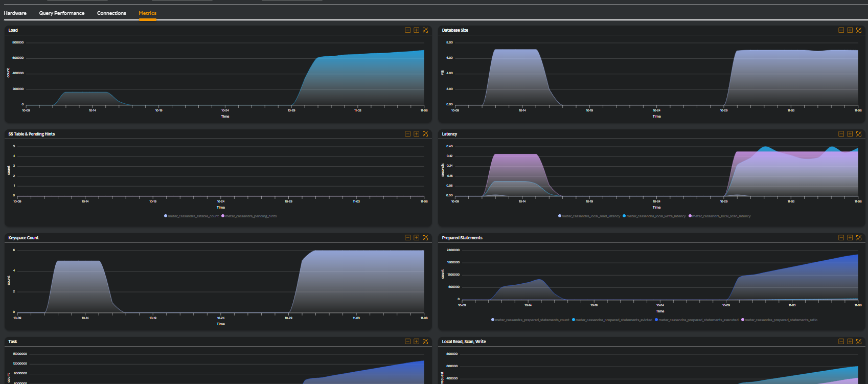Click the plus icon on Task panel

pyautogui.click(x=417, y=342)
